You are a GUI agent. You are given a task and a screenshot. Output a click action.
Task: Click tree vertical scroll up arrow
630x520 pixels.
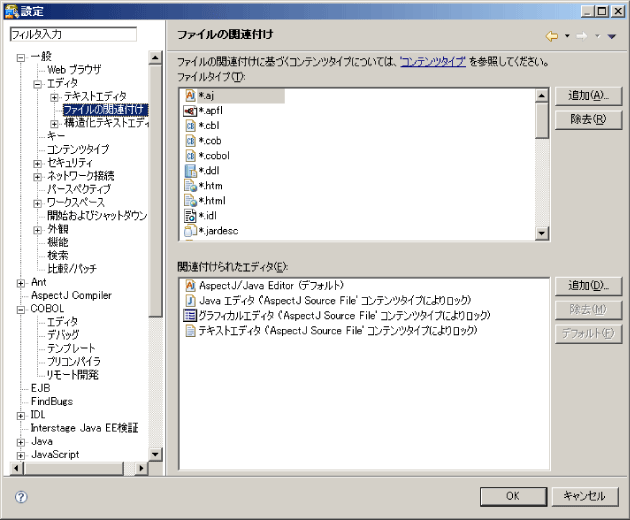(155, 58)
